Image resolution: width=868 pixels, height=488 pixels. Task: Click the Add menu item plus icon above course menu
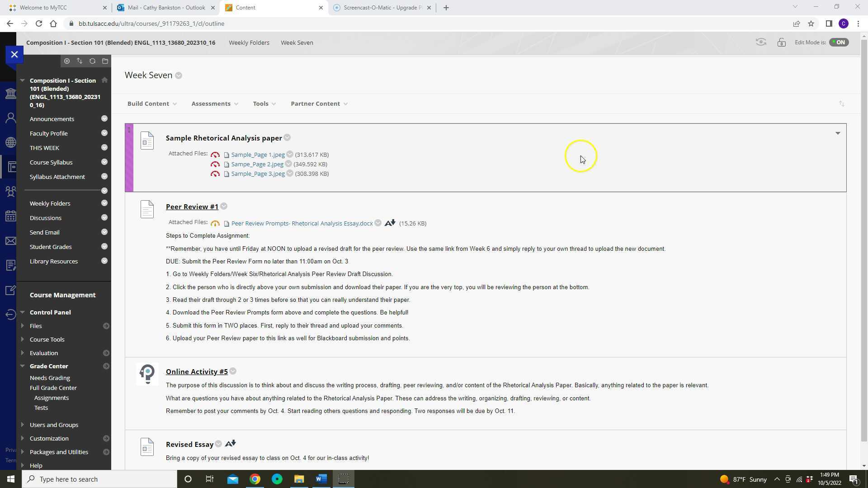tap(67, 61)
